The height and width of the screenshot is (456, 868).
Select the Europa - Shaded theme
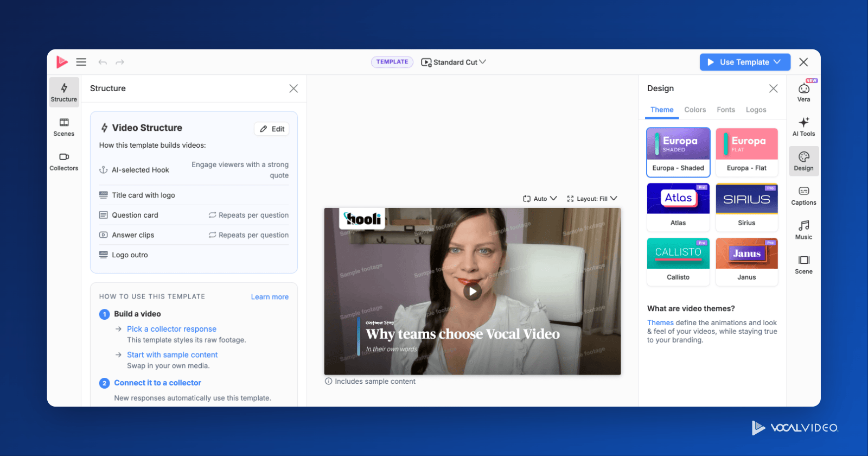[x=678, y=152]
